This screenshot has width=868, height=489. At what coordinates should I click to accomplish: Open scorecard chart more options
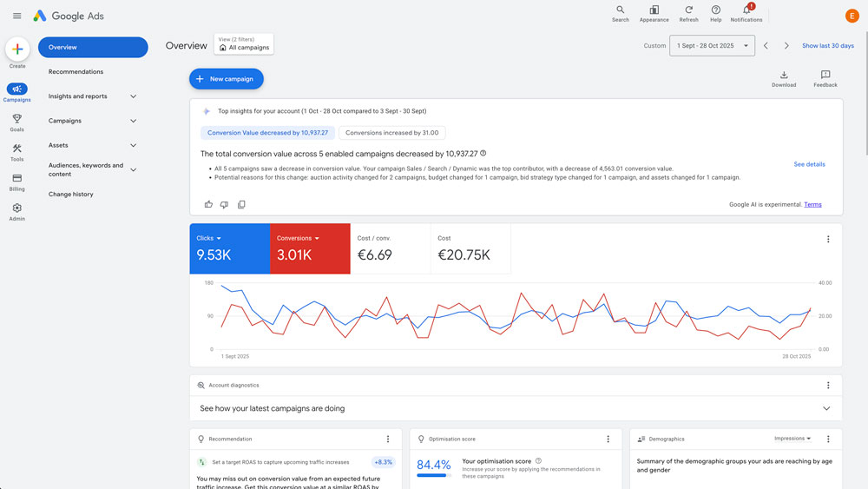828,239
